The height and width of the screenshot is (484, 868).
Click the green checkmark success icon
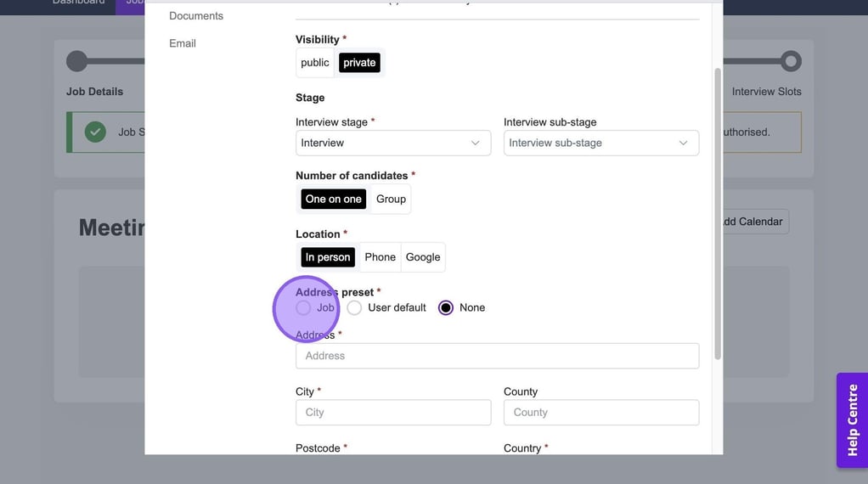pyautogui.click(x=95, y=132)
